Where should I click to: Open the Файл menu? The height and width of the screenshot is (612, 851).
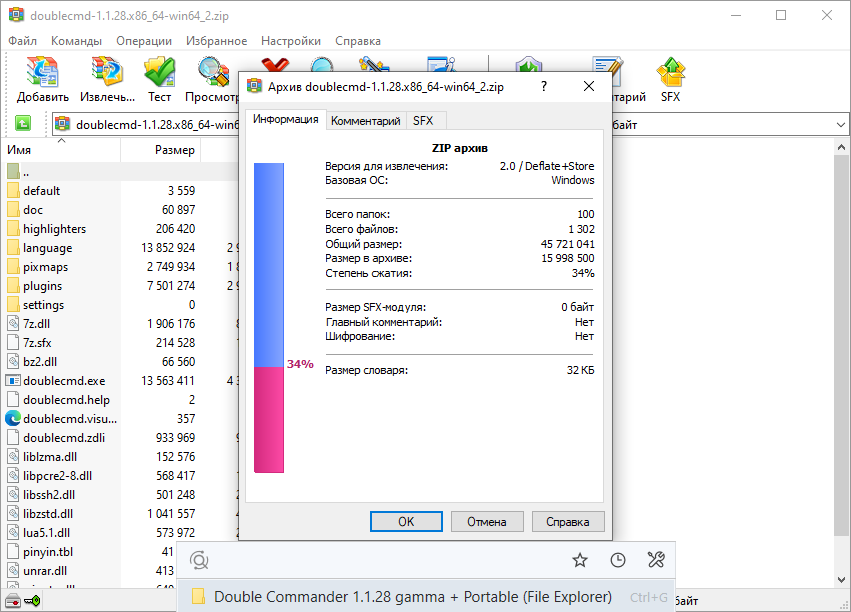tap(22, 41)
